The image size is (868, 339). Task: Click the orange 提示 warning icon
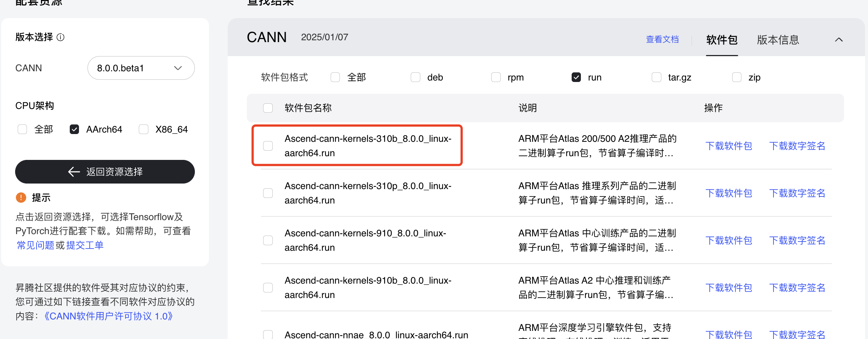point(21,198)
